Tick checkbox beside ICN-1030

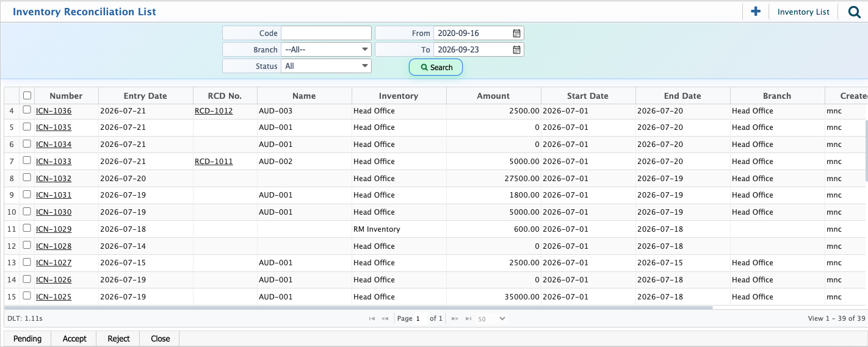point(27,212)
